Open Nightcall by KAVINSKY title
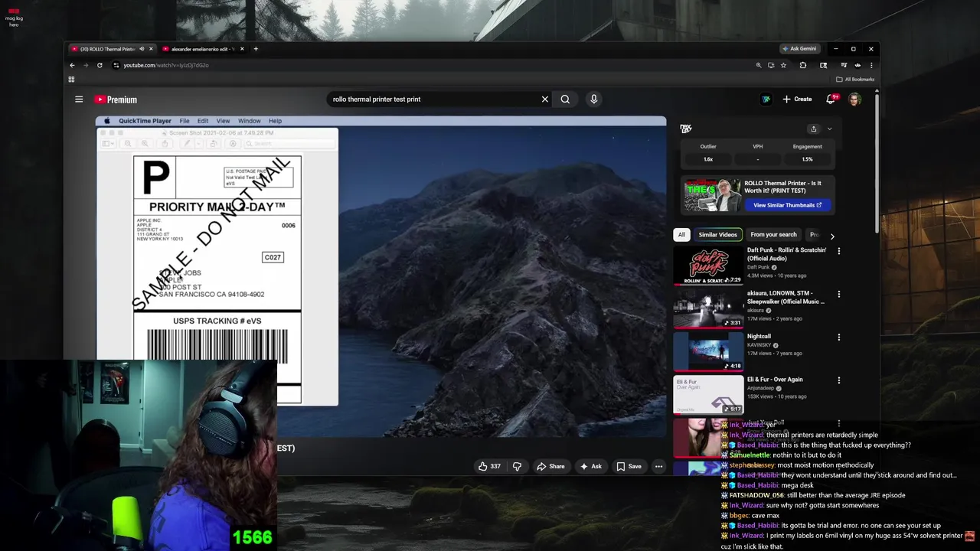 coord(759,336)
